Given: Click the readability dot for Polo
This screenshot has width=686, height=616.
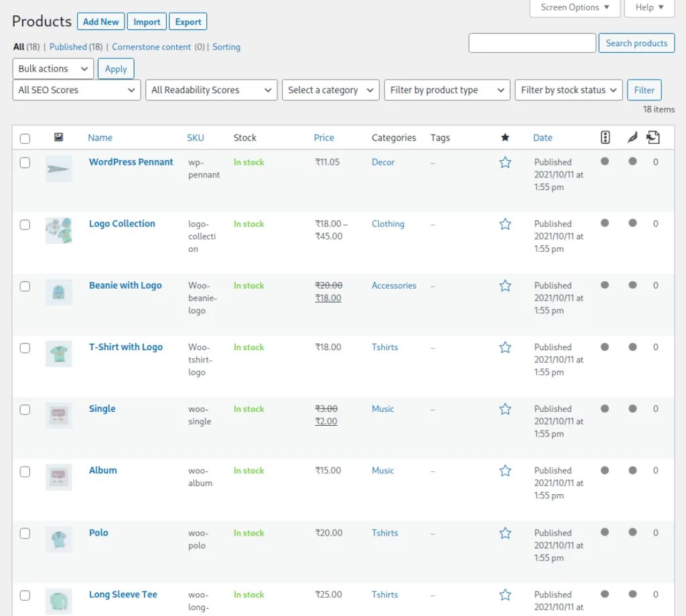Looking at the screenshot, I should click(x=632, y=533).
